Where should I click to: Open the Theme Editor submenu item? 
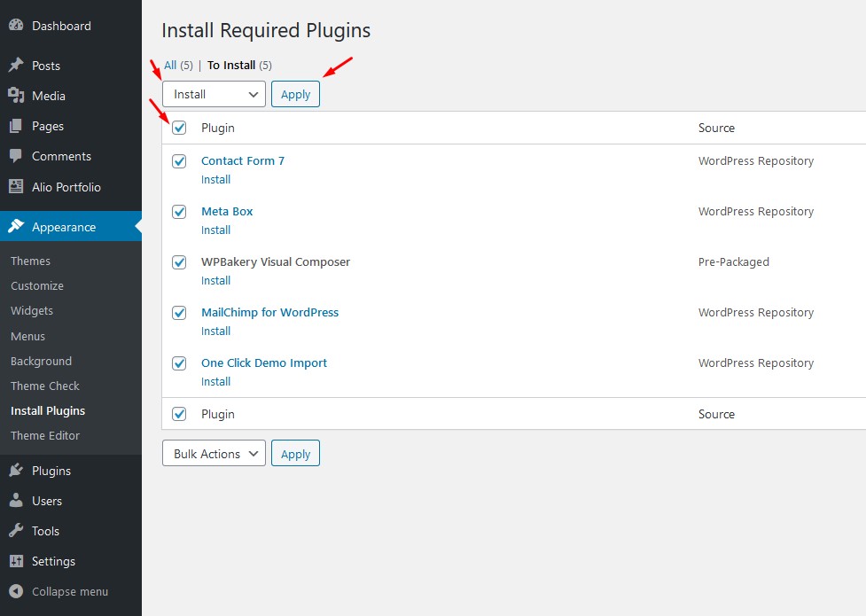click(45, 435)
